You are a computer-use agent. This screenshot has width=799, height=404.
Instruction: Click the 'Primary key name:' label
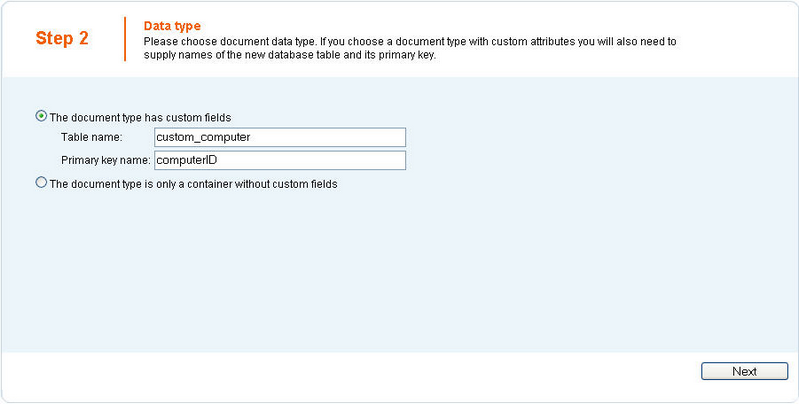(x=105, y=160)
